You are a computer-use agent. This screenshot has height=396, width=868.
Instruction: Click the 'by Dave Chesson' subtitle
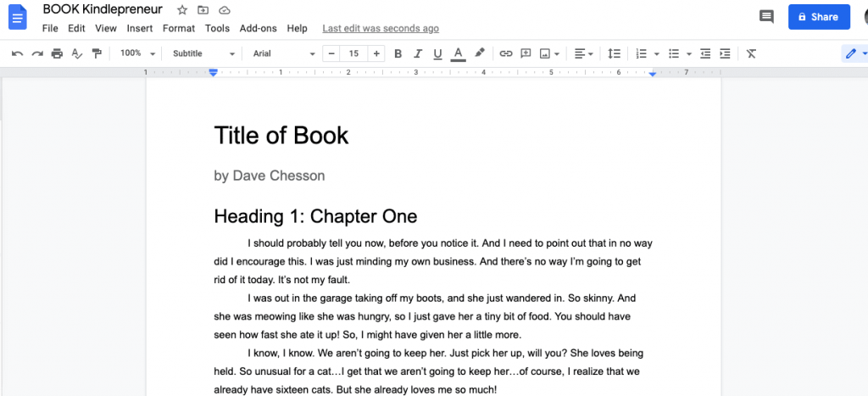tap(269, 176)
